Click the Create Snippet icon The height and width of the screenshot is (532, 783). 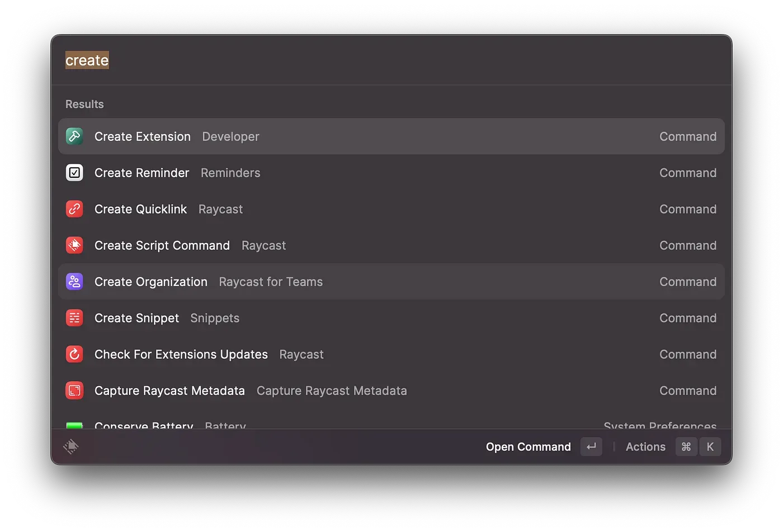point(74,318)
